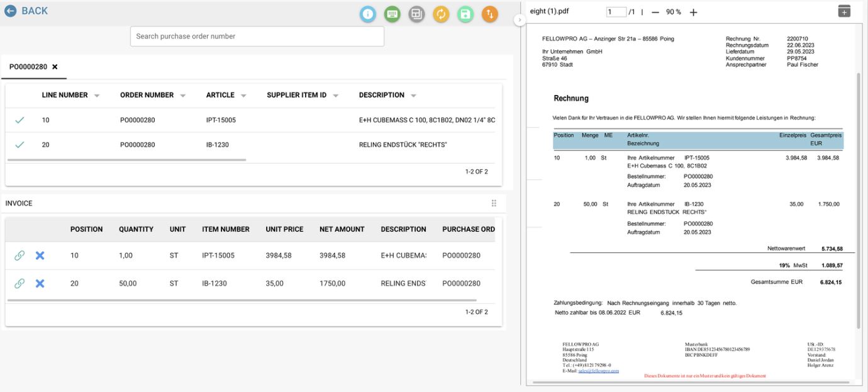
Task: Click the POSITION column header in invoice
Action: click(x=87, y=230)
